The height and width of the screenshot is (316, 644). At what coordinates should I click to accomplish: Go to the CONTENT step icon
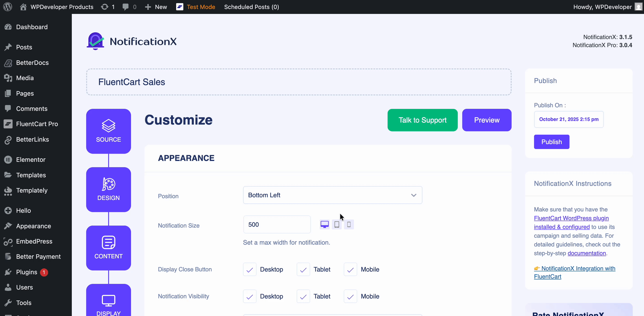click(109, 248)
